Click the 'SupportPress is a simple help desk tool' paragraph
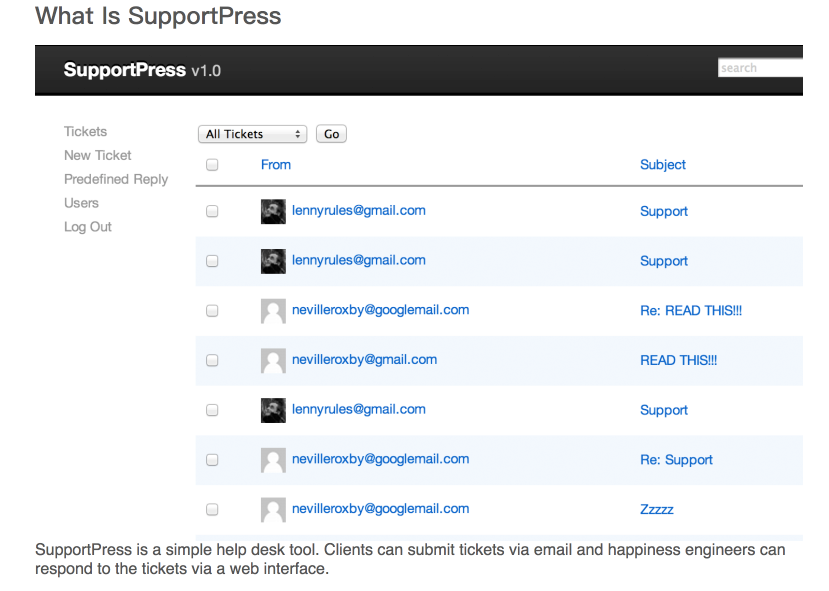The width and height of the screenshot is (829, 591). (x=410, y=559)
